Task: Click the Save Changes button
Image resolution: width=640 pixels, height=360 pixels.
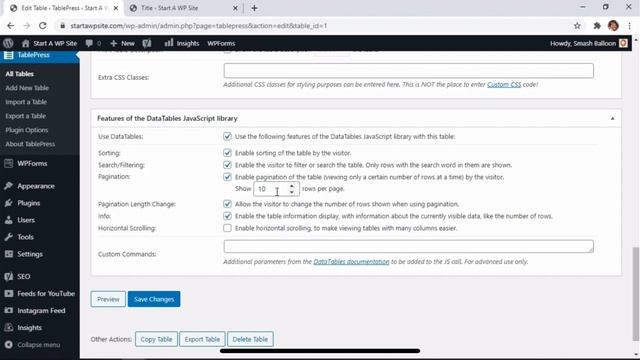Action: [154, 299]
